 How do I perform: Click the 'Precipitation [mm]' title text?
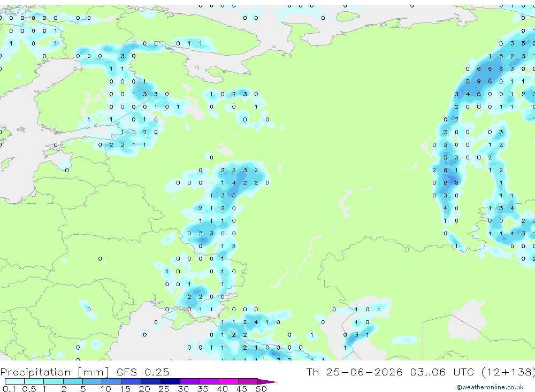pos(55,372)
